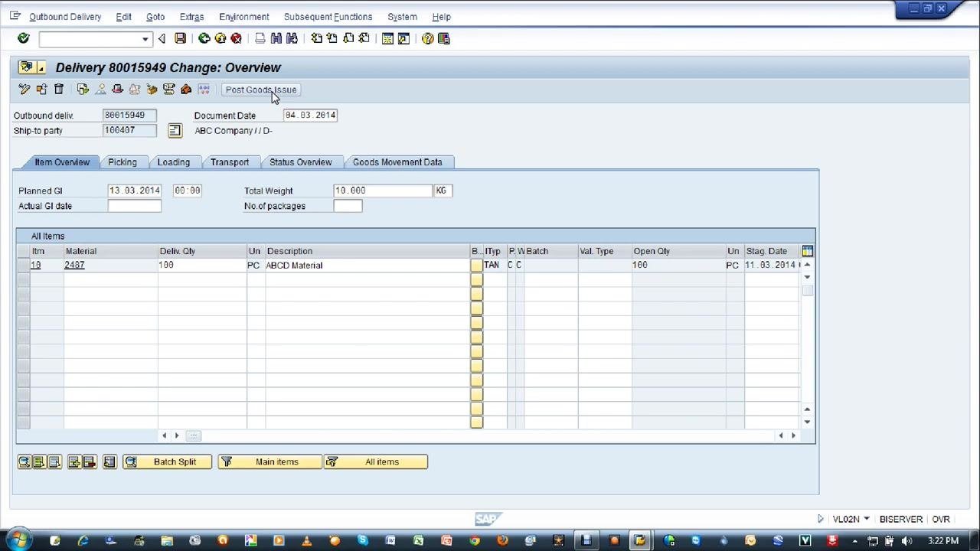Click the VL02N transaction dropdown arrow
This screenshot has height=551, width=980.
[x=867, y=519]
